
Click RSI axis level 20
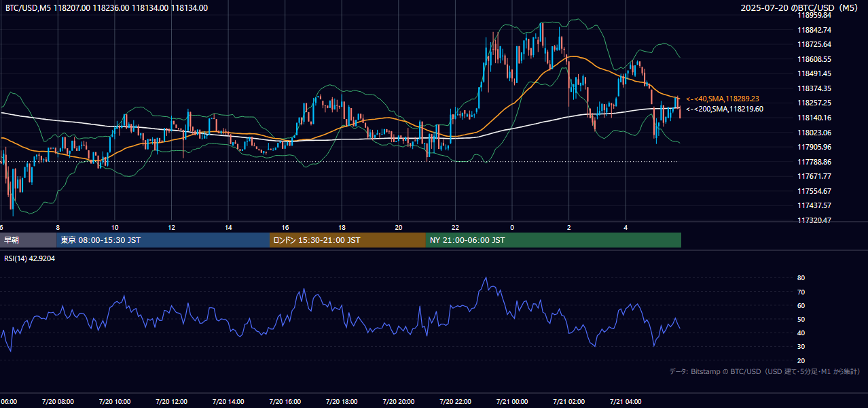click(x=801, y=360)
